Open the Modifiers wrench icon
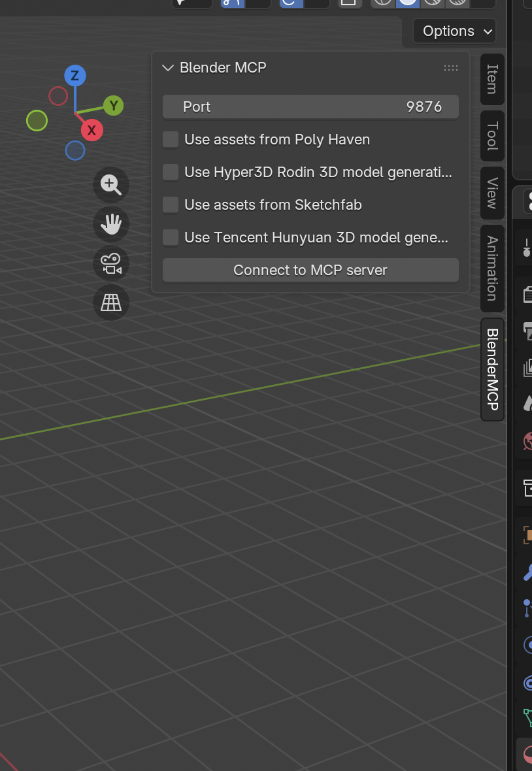The image size is (532, 771). coord(527,572)
